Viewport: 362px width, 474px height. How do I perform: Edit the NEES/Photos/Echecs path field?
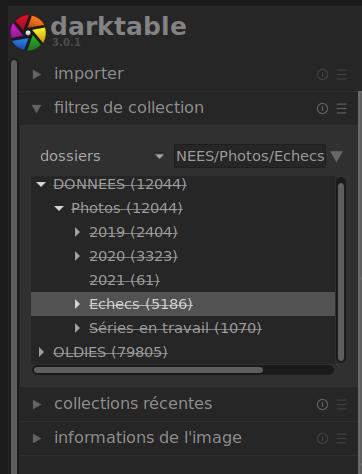coord(250,156)
